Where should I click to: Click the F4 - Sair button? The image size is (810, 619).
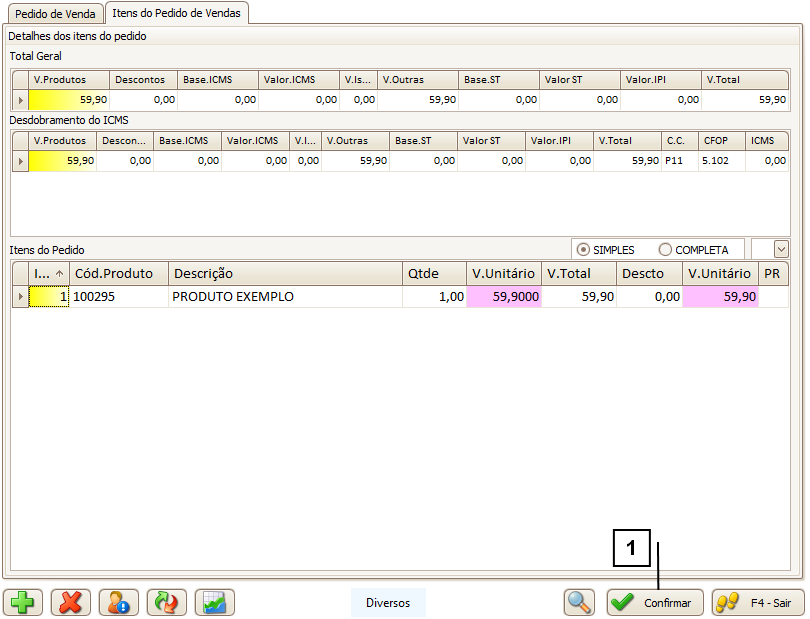(x=757, y=602)
